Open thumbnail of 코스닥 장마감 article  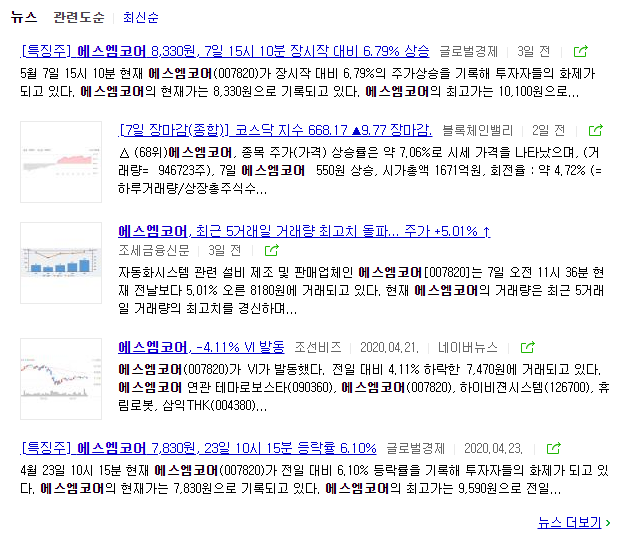click(x=61, y=162)
